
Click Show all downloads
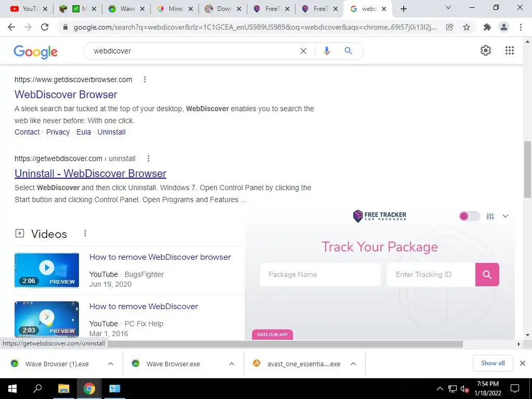(x=493, y=363)
